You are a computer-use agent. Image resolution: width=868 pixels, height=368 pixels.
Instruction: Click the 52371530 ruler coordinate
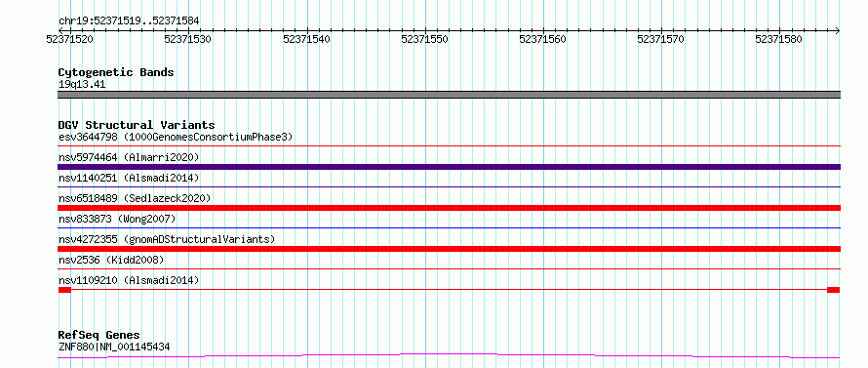click(x=188, y=40)
